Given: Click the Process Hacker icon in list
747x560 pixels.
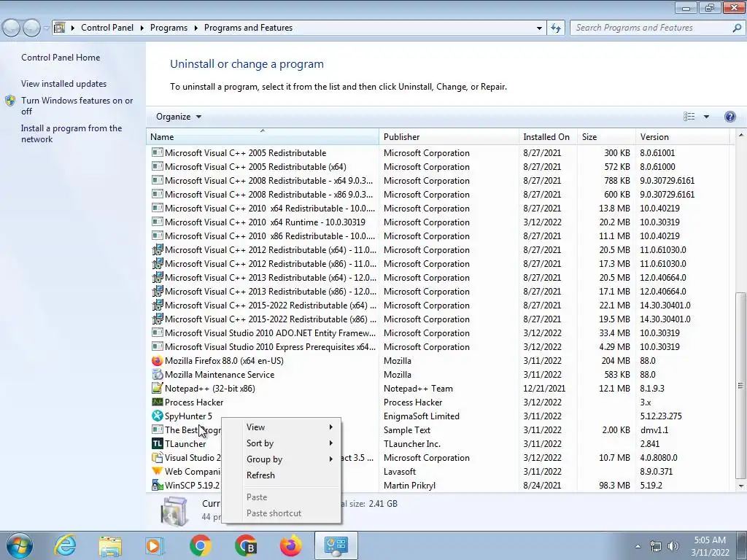Looking at the screenshot, I should click(158, 402).
